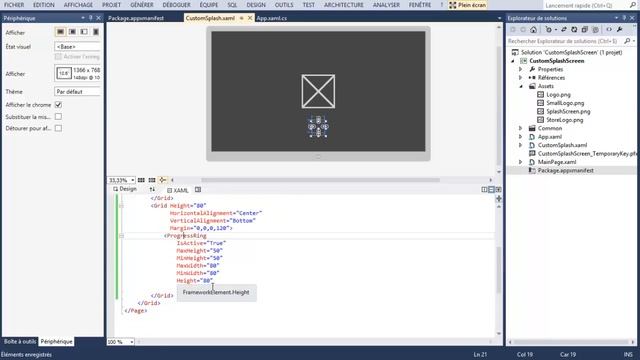Click the Plein écran full screen icon
This screenshot has height=360, width=640.
tap(453, 5)
